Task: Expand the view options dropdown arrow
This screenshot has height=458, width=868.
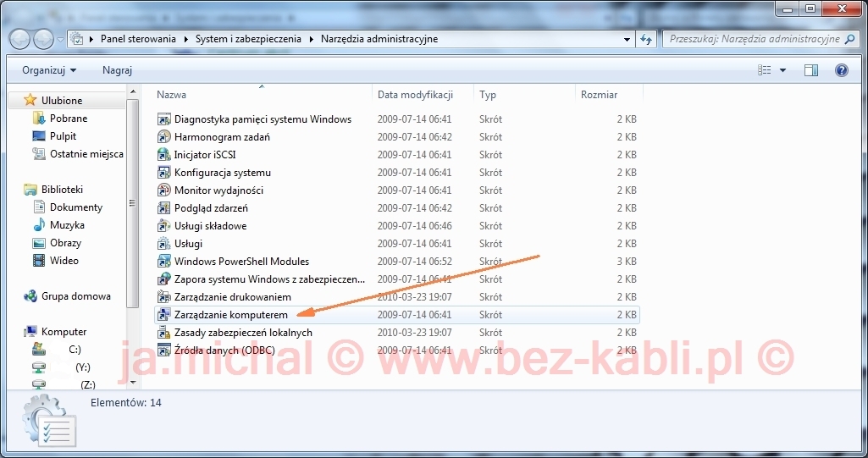Action: (x=782, y=70)
